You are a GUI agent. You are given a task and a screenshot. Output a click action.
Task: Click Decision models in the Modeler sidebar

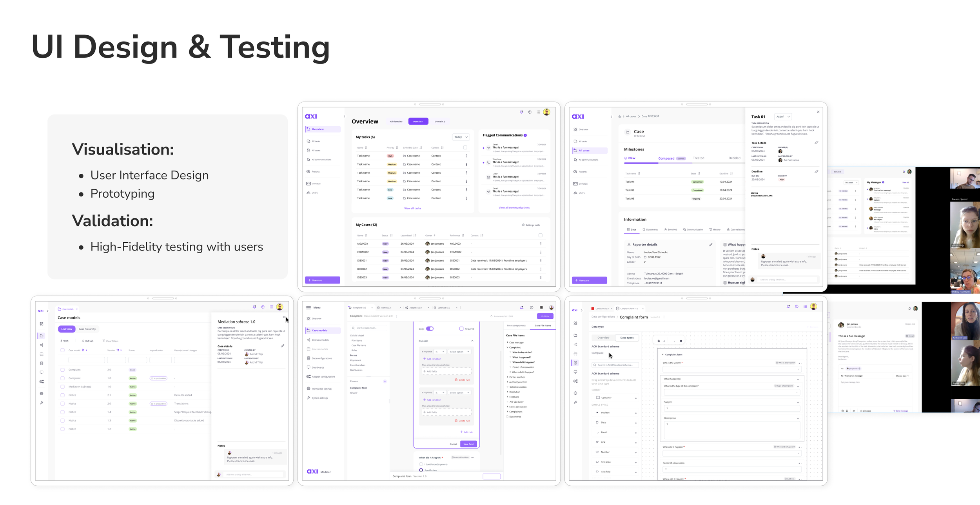pos(320,340)
